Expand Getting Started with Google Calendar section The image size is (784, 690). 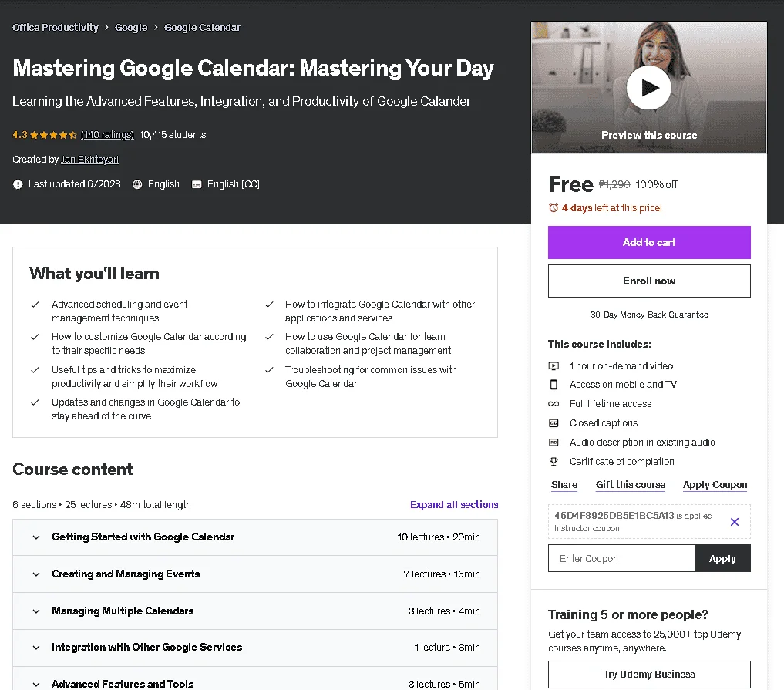coord(255,537)
